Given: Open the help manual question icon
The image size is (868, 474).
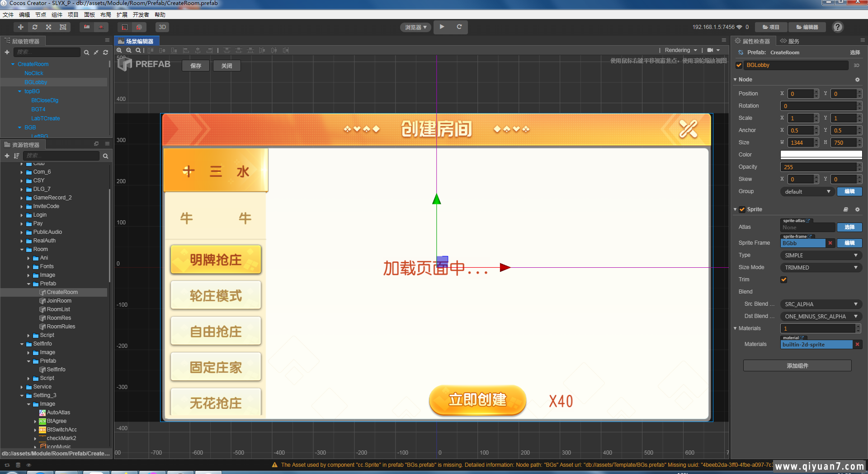Looking at the screenshot, I should coord(838,27).
